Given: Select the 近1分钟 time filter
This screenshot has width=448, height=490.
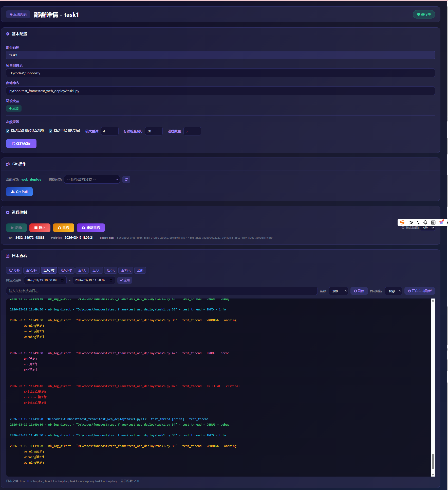Looking at the screenshot, I should click(14, 270).
